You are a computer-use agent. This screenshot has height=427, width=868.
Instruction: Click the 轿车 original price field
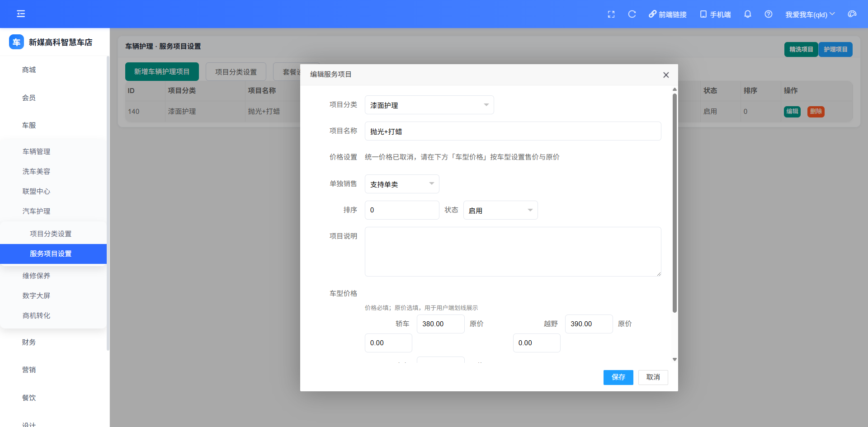[388, 343]
